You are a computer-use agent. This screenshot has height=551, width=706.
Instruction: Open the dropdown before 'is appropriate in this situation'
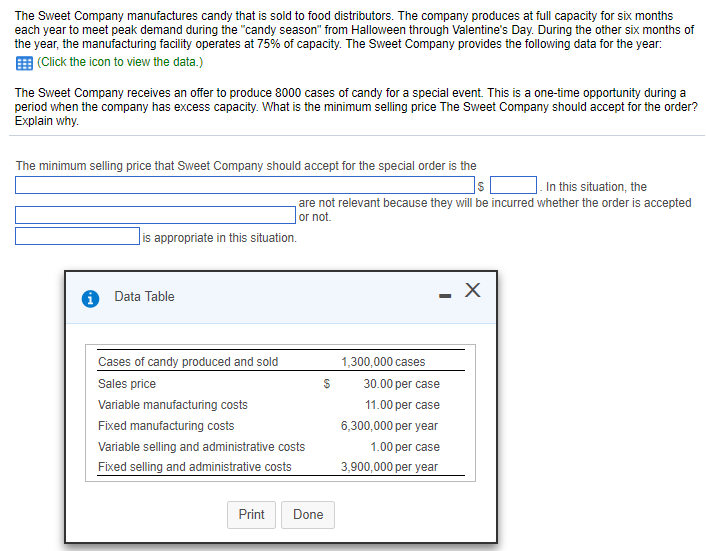(x=77, y=236)
